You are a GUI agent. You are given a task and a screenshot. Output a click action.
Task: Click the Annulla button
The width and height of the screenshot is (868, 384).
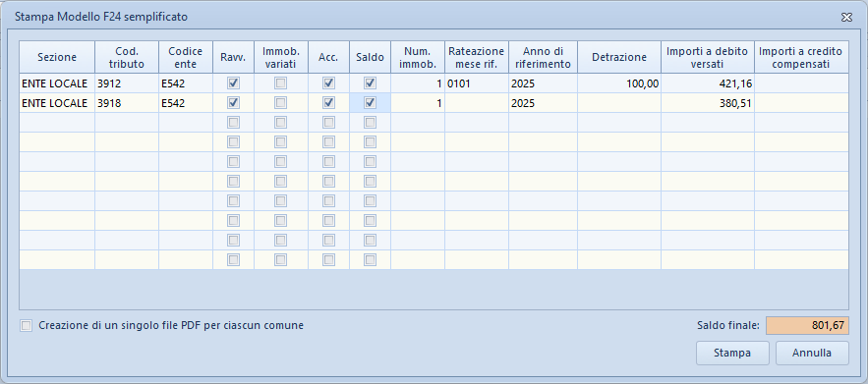(812, 353)
